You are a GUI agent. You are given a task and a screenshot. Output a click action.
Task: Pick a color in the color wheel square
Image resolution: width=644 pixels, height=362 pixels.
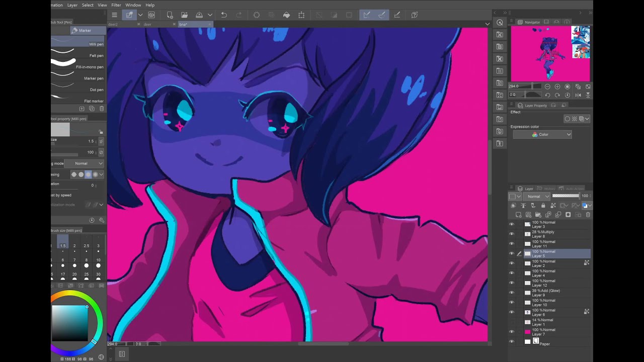pos(70,323)
